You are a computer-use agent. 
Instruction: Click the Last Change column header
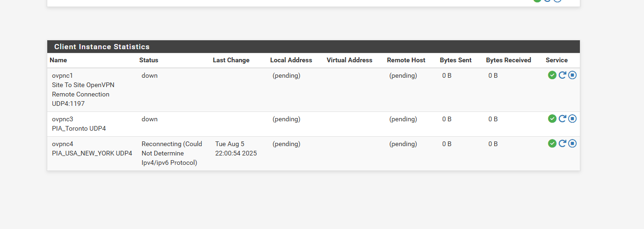(231, 60)
